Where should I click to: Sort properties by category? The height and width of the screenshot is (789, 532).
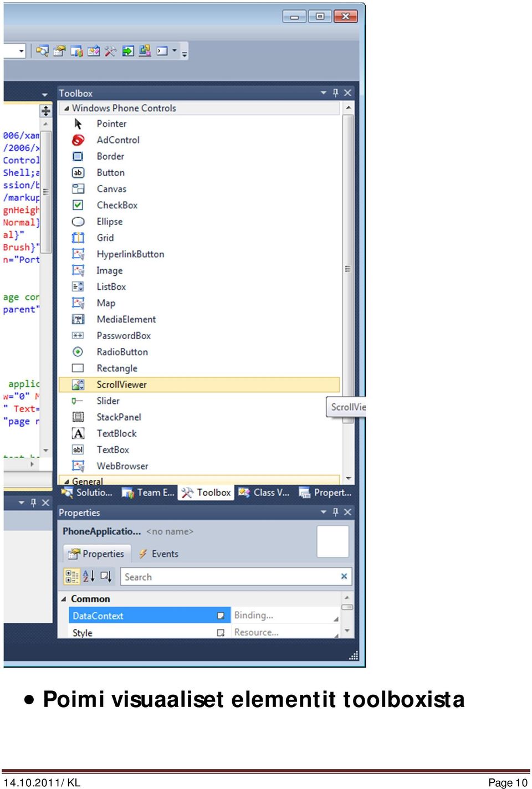[x=72, y=576]
